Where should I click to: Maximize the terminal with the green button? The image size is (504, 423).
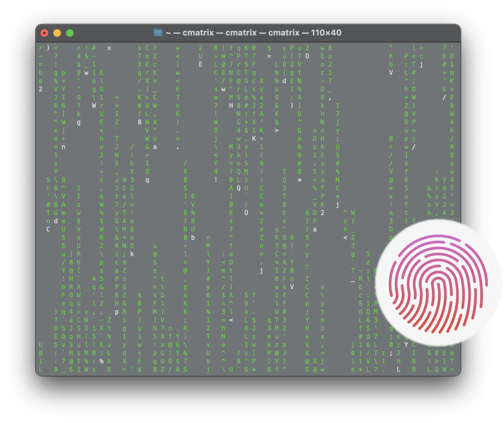pos(70,33)
